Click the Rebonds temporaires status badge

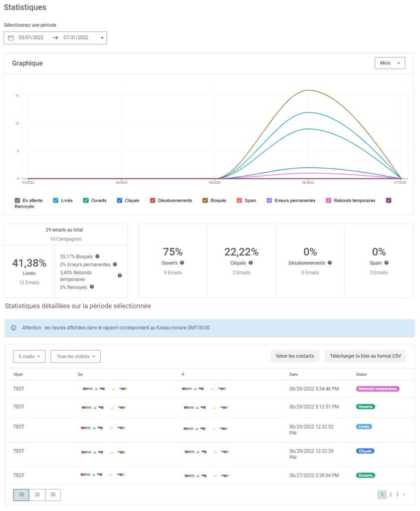click(378, 389)
